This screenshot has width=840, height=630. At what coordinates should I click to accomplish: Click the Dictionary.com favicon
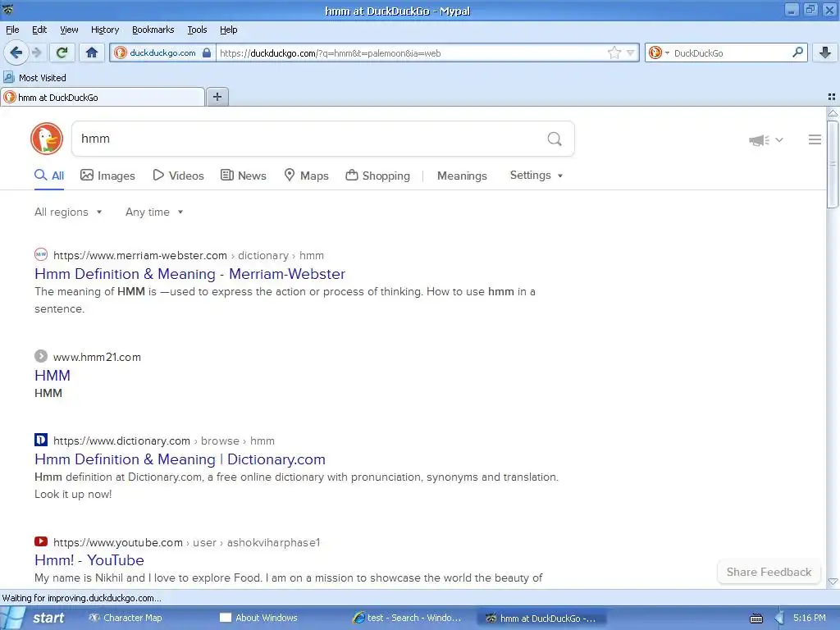pos(41,440)
